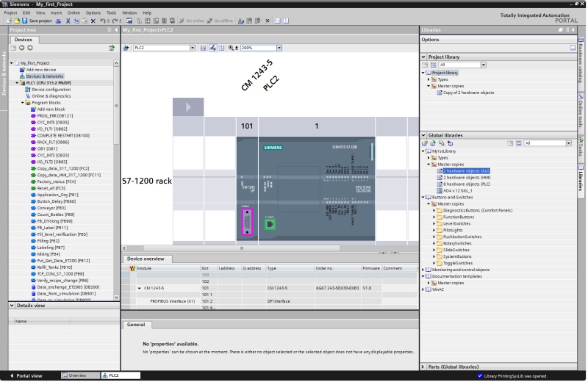
Task: Collapse the Details view panel
Action: click(x=11, y=305)
